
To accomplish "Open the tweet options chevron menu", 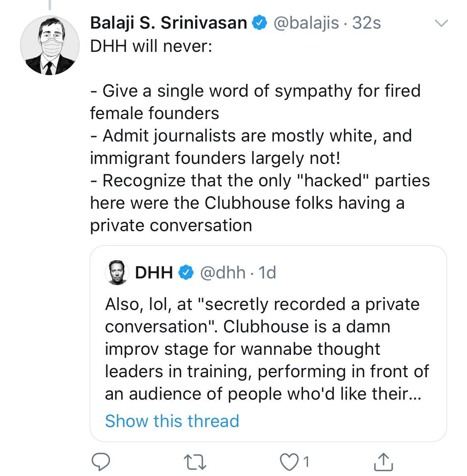I will click(x=441, y=23).
